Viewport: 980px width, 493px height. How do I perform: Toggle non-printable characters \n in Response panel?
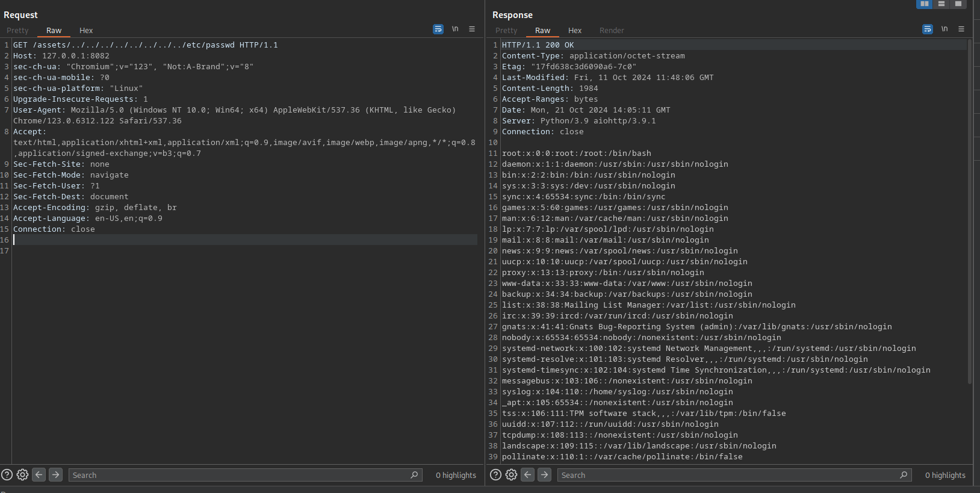point(944,29)
